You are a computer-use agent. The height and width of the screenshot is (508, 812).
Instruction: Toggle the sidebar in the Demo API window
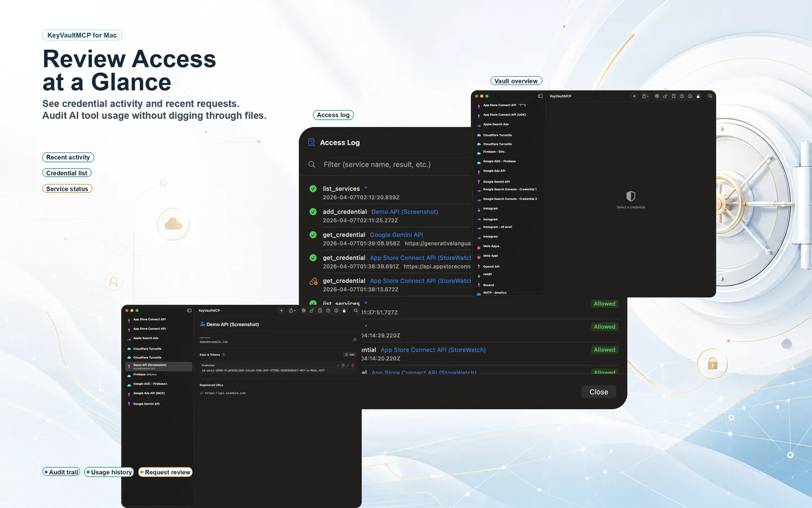(x=189, y=310)
